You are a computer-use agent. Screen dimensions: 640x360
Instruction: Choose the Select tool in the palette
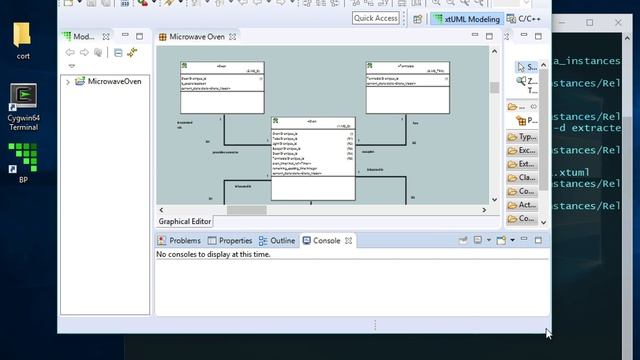point(527,67)
